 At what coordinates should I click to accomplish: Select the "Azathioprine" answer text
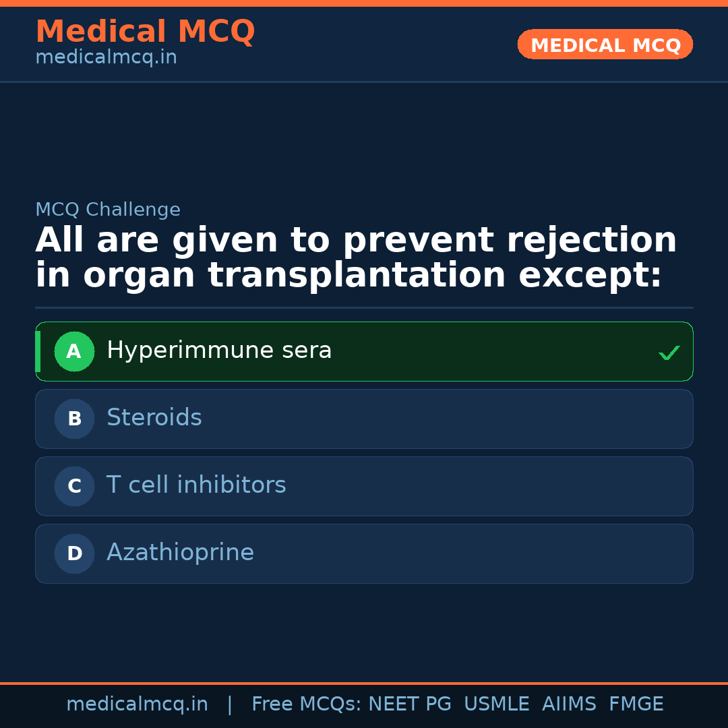(x=180, y=553)
